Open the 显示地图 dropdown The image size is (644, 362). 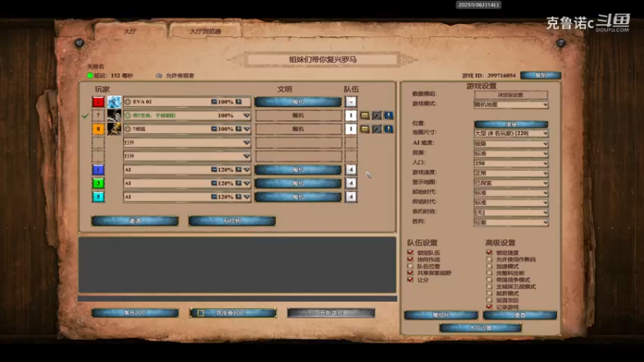click(511, 183)
